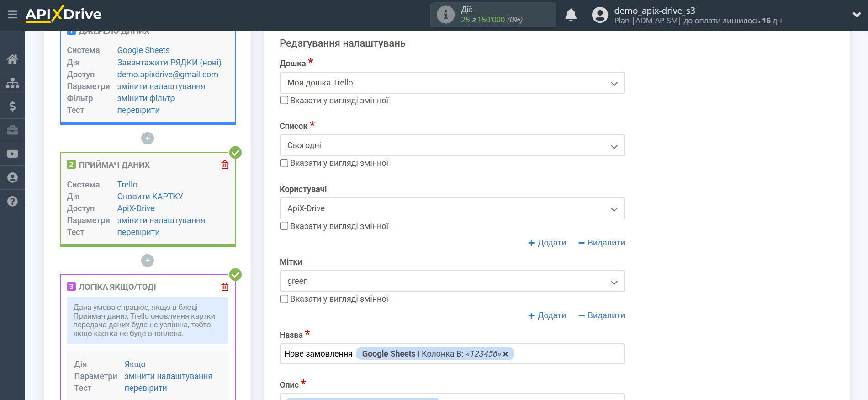This screenshot has width=868, height=400.
Task: Click перевірити in data source block
Action: click(138, 110)
